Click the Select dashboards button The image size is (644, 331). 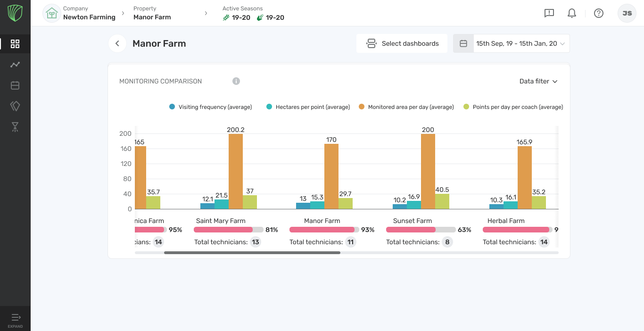coord(402,43)
